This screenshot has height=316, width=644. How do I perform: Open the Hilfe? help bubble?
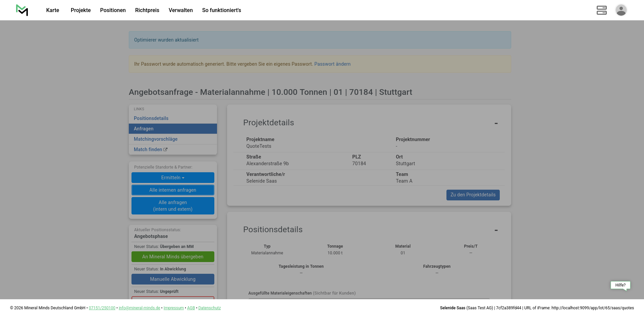pyautogui.click(x=620, y=285)
